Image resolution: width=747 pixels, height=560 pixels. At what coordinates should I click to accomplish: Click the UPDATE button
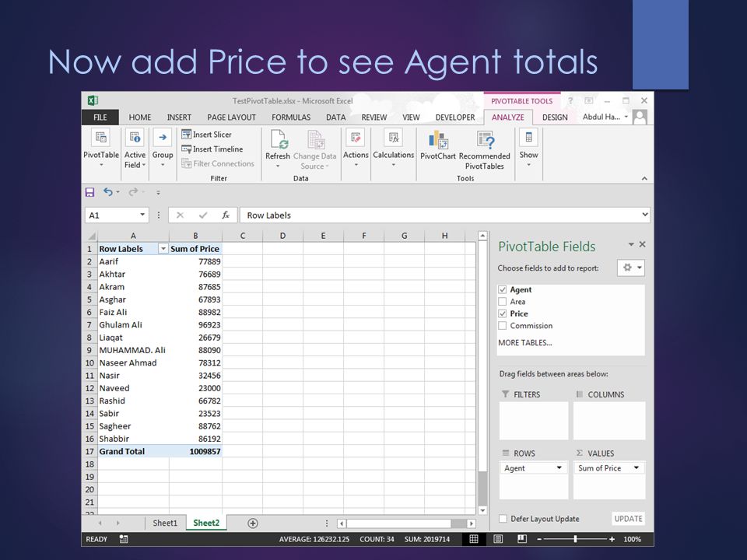629,519
